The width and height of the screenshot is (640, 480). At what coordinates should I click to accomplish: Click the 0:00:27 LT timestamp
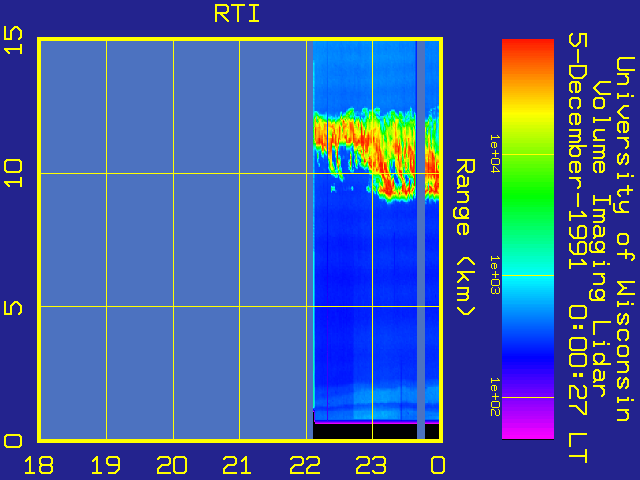pyautogui.click(x=578, y=384)
